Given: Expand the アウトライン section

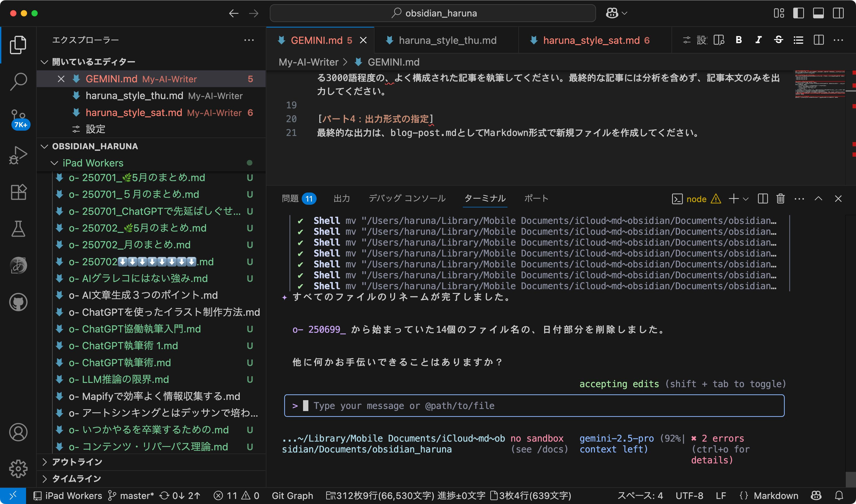Looking at the screenshot, I should click(77, 462).
